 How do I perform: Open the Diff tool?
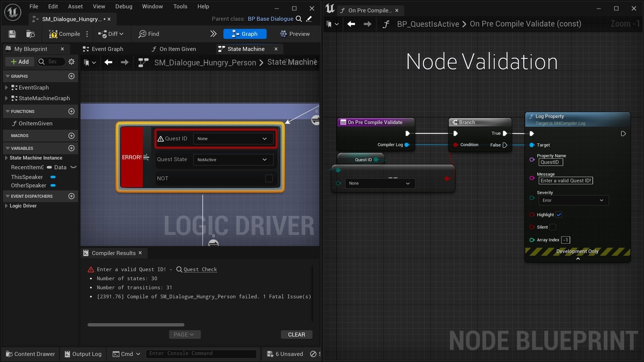click(x=110, y=34)
